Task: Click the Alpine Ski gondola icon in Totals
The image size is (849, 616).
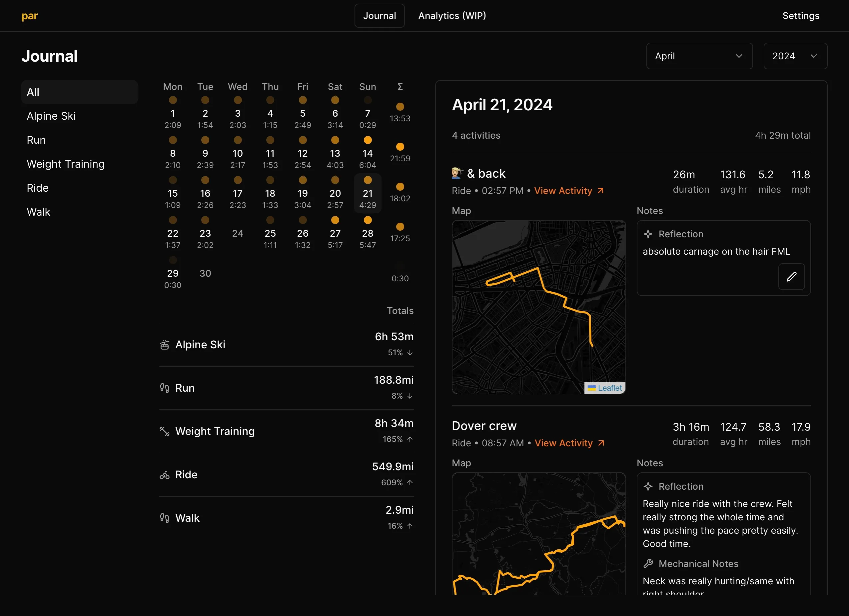Action: 165,345
